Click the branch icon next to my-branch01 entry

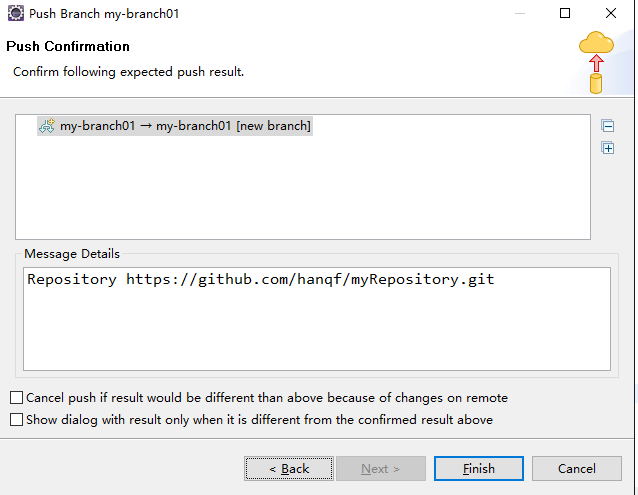coord(47,126)
